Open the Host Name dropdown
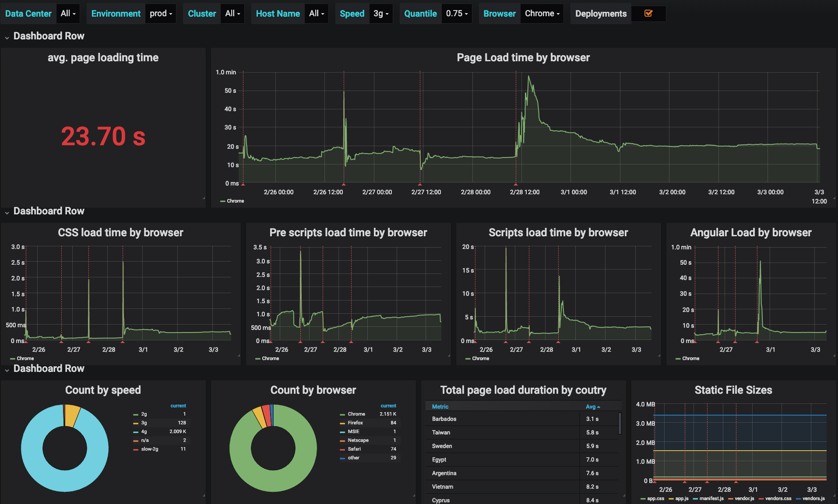This screenshot has height=504, width=838. (x=317, y=14)
